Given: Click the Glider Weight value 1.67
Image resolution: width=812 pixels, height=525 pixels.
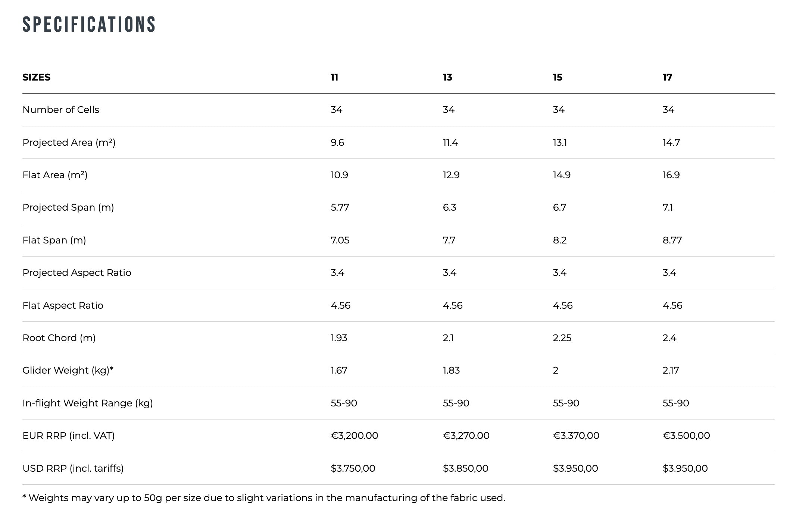Looking at the screenshot, I should [339, 370].
